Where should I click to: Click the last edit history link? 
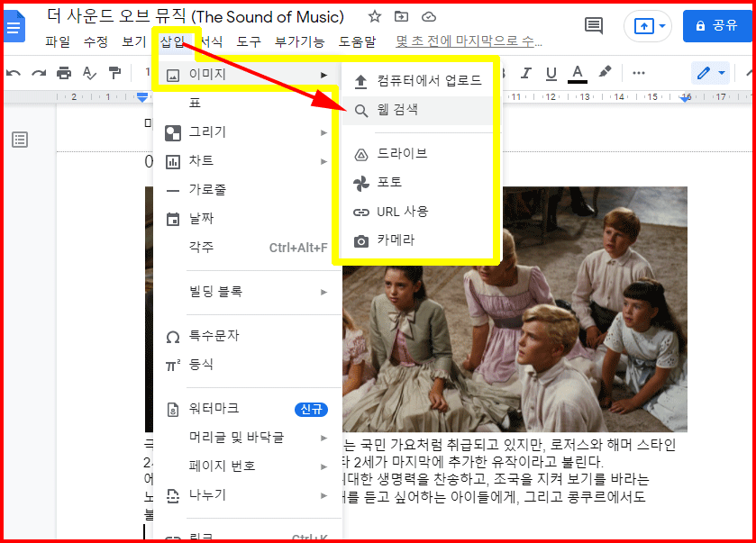pyautogui.click(x=469, y=42)
